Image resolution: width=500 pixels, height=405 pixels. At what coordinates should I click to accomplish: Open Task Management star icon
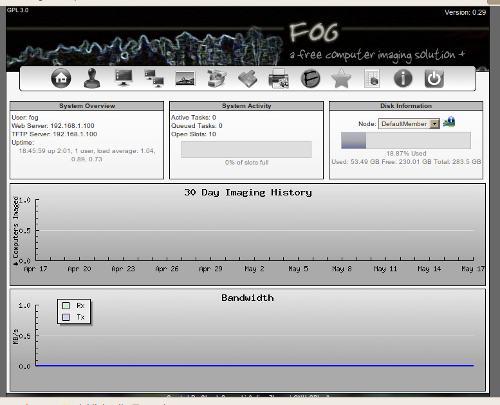click(341, 78)
